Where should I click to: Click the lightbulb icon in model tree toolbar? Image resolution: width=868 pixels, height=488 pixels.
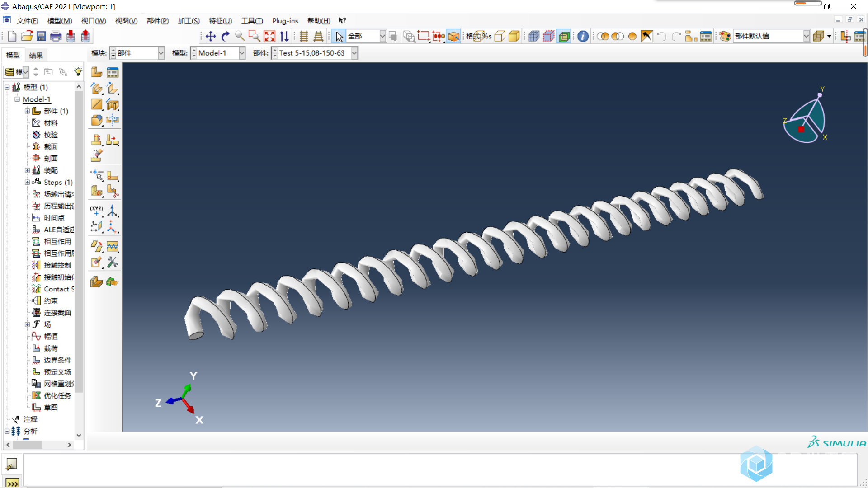(x=78, y=72)
